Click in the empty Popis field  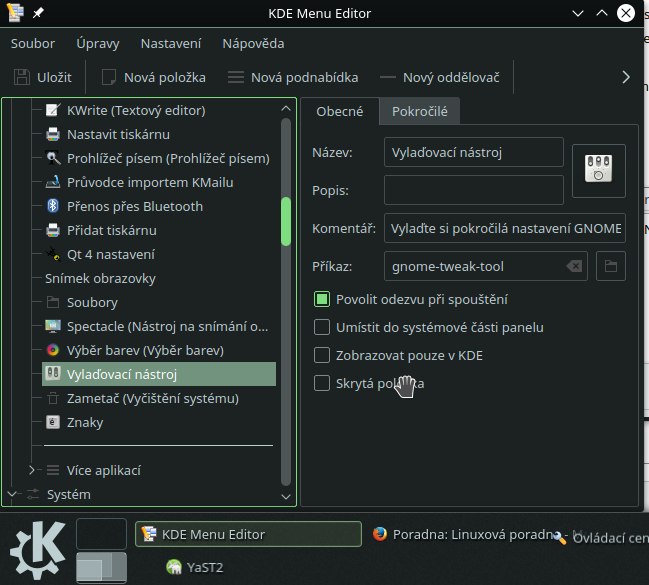coord(474,190)
